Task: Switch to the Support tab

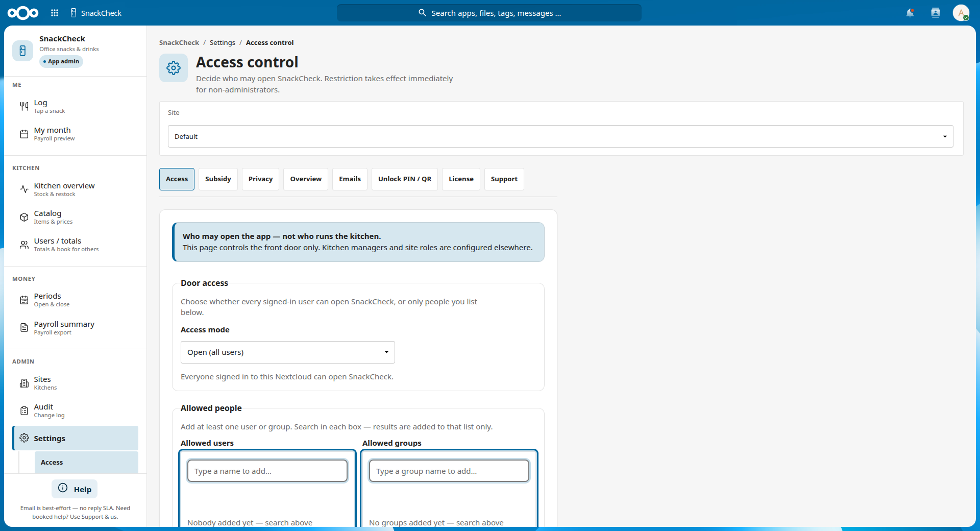Action: [x=504, y=179]
